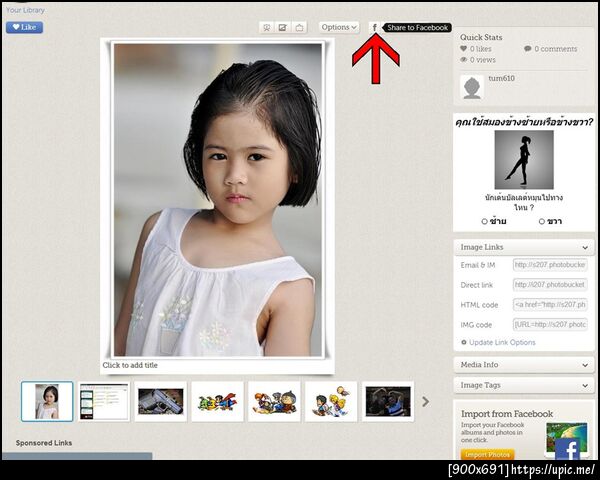Viewport: 600px width, 480px height.
Task: Click the next thumbnails arrow
Action: 426,402
